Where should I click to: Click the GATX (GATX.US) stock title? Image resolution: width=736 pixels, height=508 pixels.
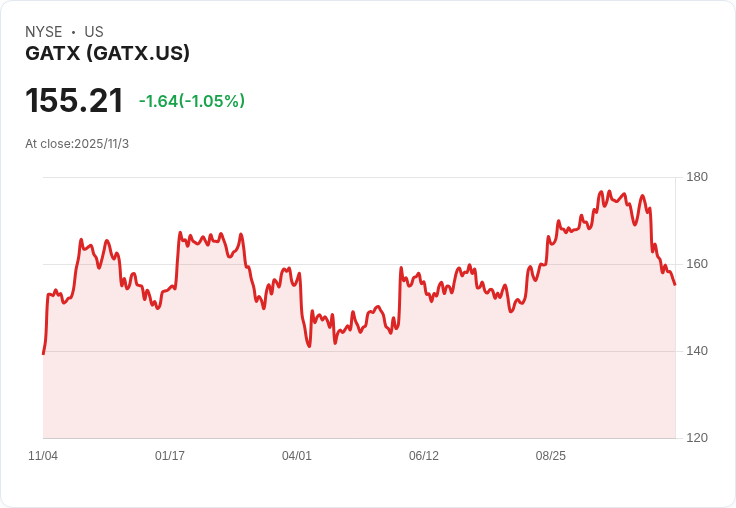tap(107, 53)
